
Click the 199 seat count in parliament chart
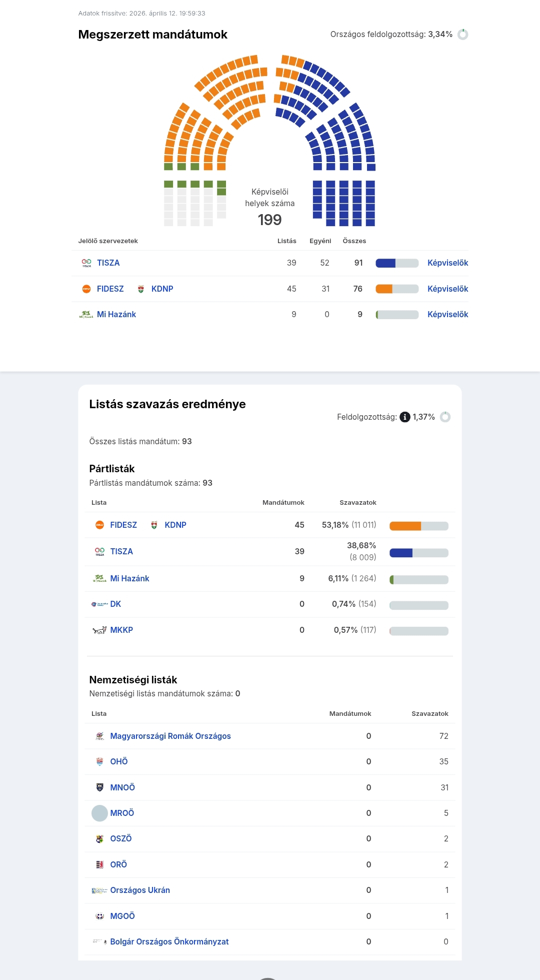point(269,220)
